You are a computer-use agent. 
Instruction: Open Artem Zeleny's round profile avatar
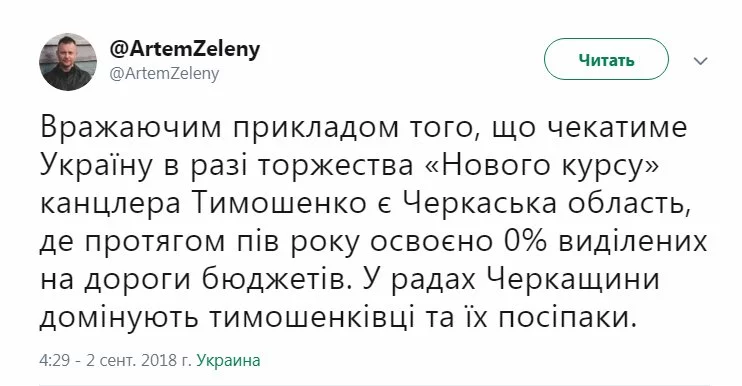point(68,62)
